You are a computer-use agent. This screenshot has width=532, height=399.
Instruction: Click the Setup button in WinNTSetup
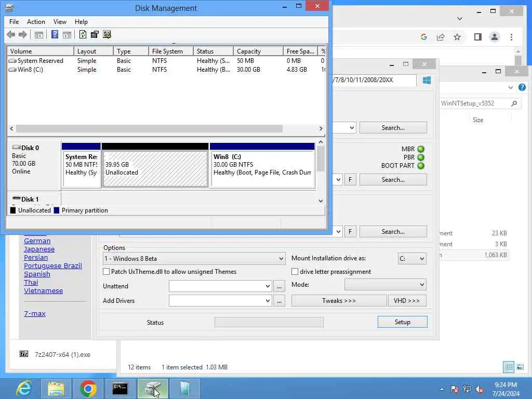tap(403, 322)
